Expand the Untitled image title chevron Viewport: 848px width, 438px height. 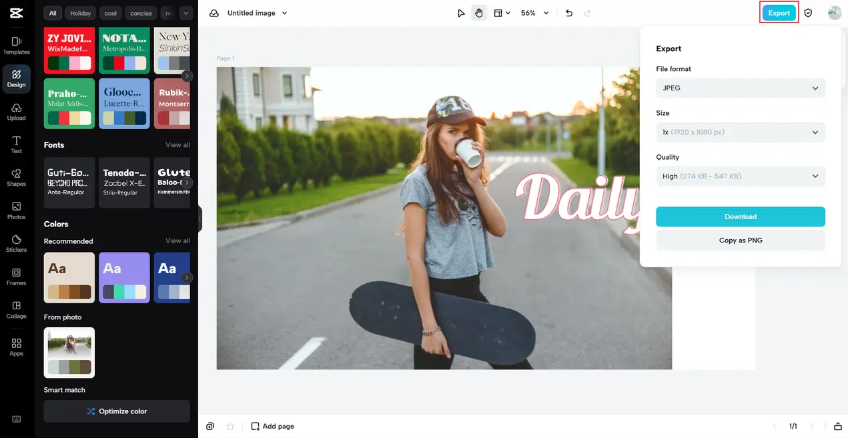click(285, 13)
